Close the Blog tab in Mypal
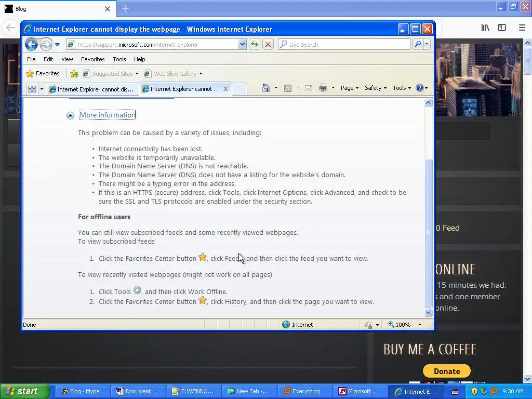This screenshot has height=399, width=532. tap(108, 9)
